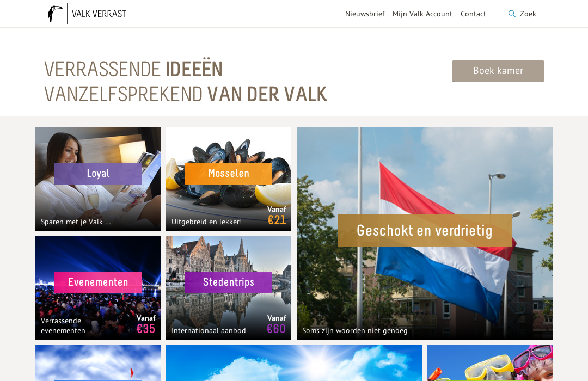This screenshot has width=588, height=381.
Task: Select the purple Loyal label
Action: 98,173
